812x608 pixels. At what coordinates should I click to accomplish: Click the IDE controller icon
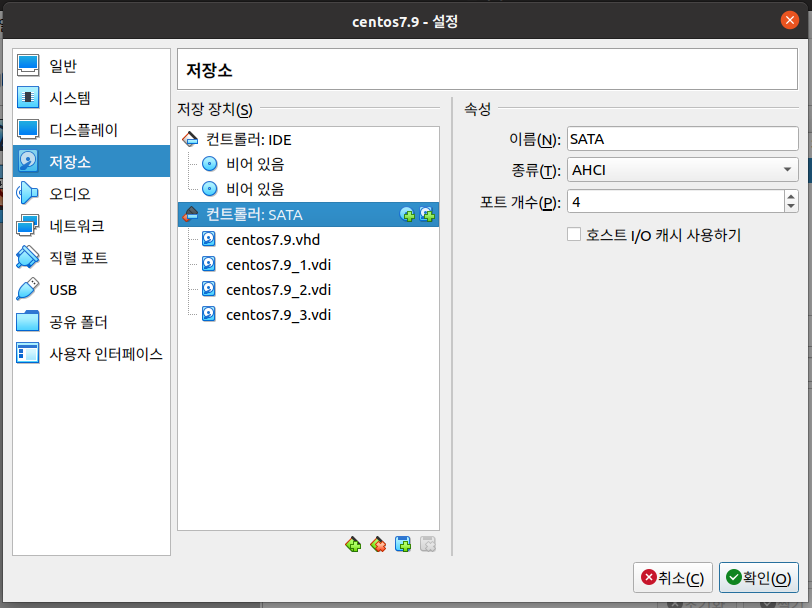point(190,139)
